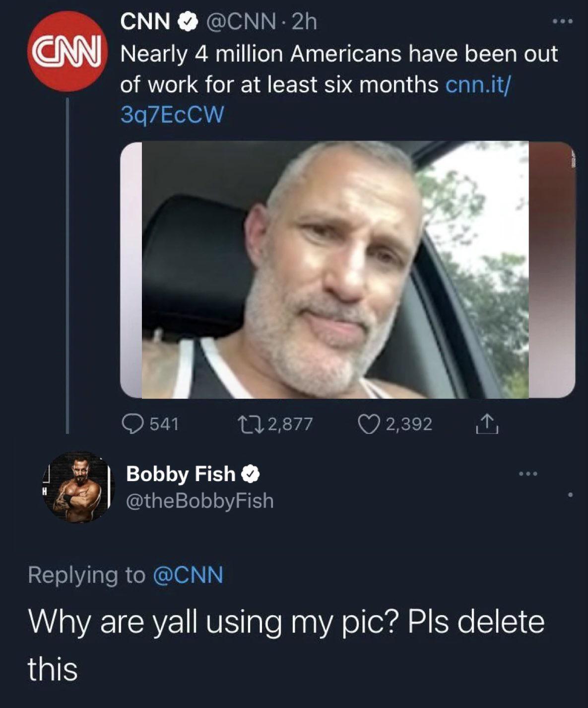Click the Replying to @CNN link
This screenshot has height=708, width=588.
click(x=189, y=573)
